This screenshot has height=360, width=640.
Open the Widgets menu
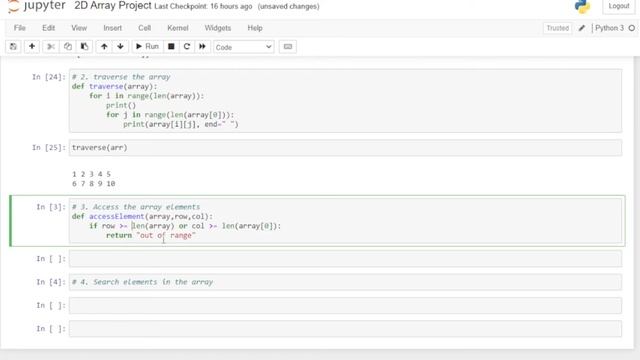[x=218, y=28]
